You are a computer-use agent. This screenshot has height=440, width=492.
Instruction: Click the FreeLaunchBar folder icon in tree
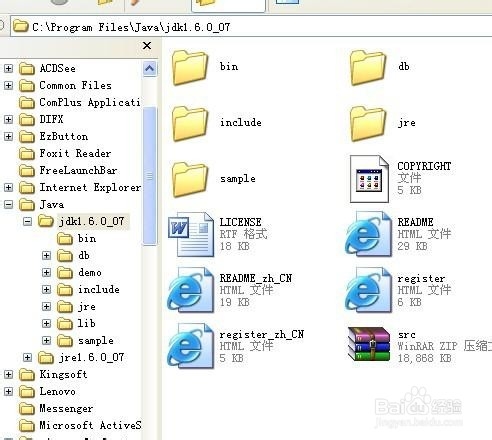[x=27, y=171]
